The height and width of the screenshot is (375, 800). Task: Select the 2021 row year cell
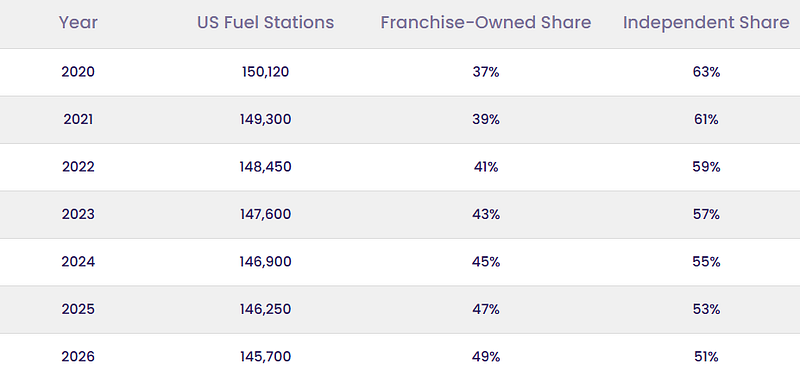[x=78, y=119]
